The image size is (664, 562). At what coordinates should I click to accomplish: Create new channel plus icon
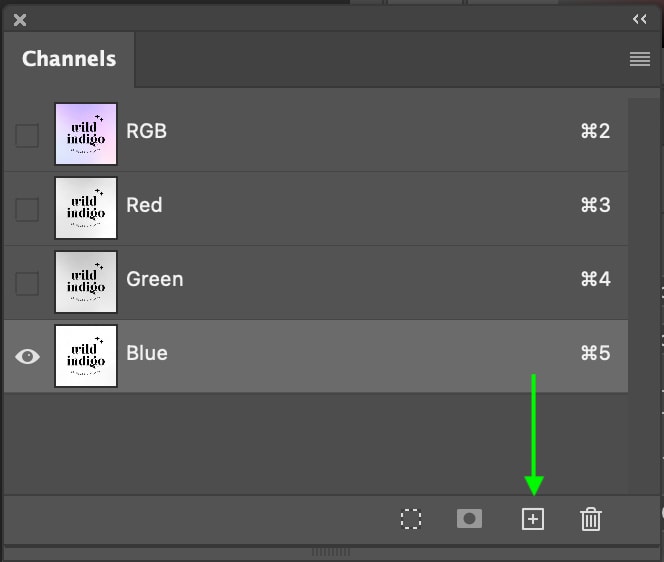(x=533, y=519)
